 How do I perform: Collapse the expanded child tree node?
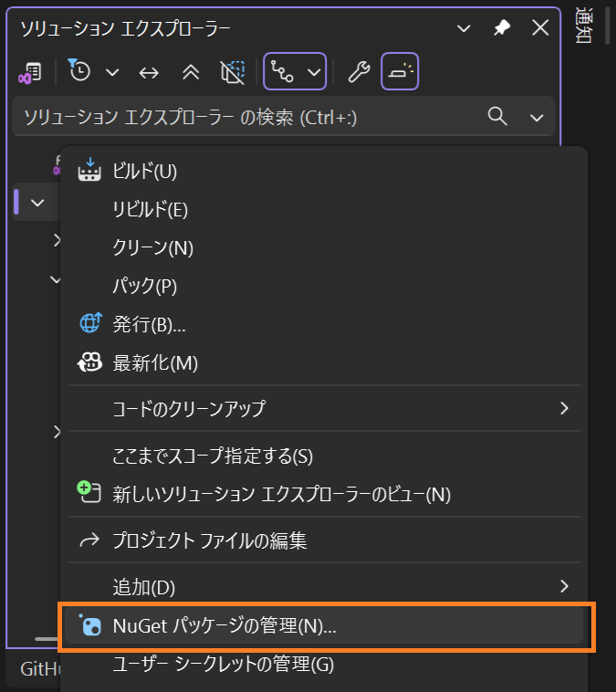(x=55, y=279)
